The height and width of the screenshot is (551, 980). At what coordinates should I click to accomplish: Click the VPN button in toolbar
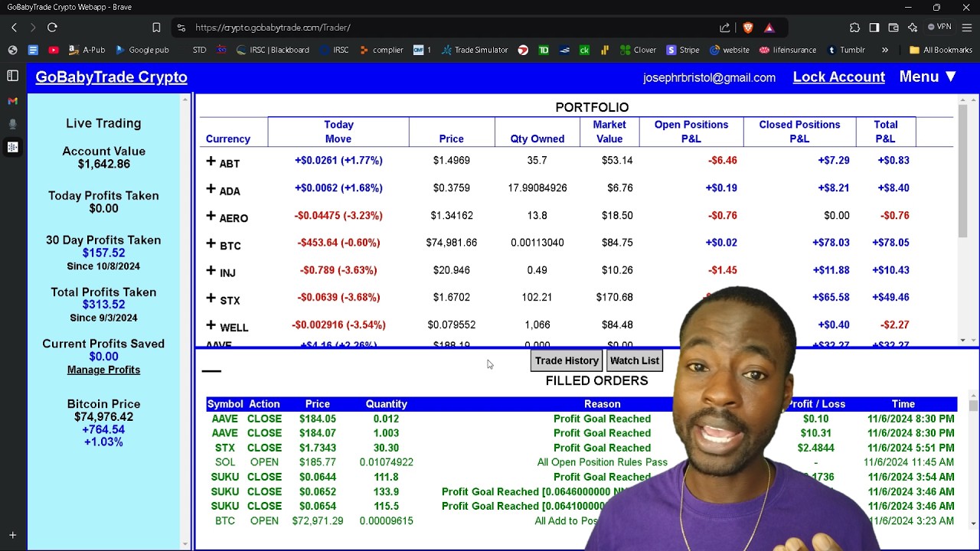pos(939,27)
